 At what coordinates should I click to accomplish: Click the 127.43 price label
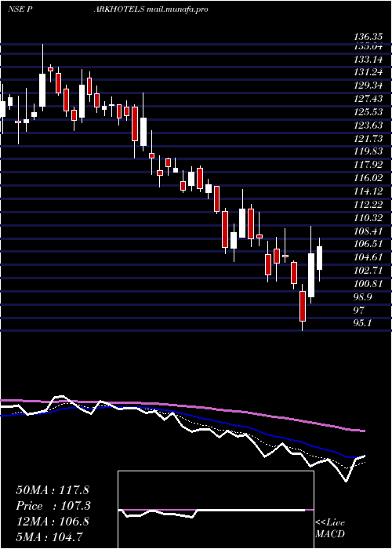(x=368, y=99)
